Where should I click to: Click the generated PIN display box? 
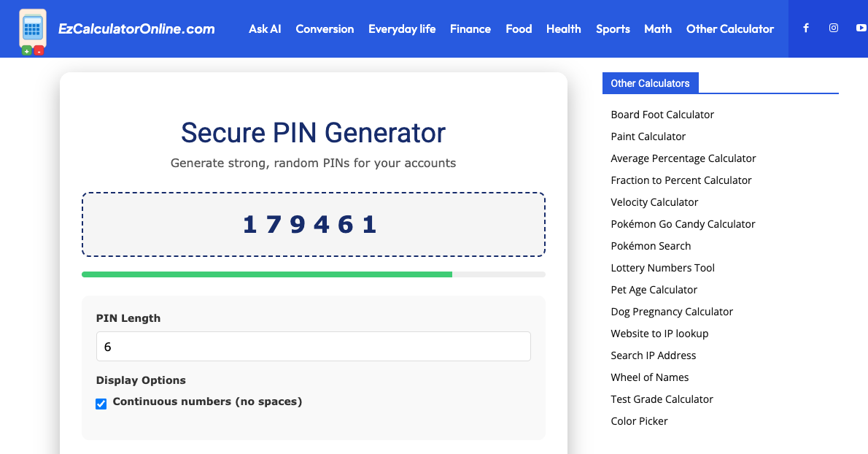point(313,224)
